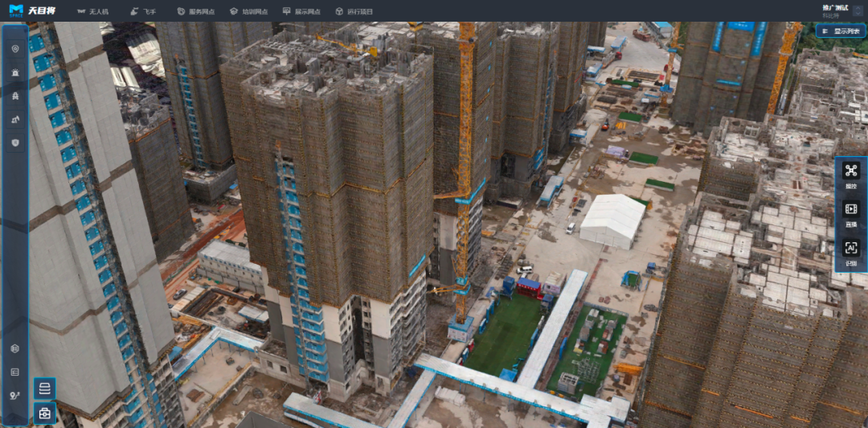This screenshot has height=428, width=868.
Task: Click the 3D model cube icon
Action: tap(15, 348)
